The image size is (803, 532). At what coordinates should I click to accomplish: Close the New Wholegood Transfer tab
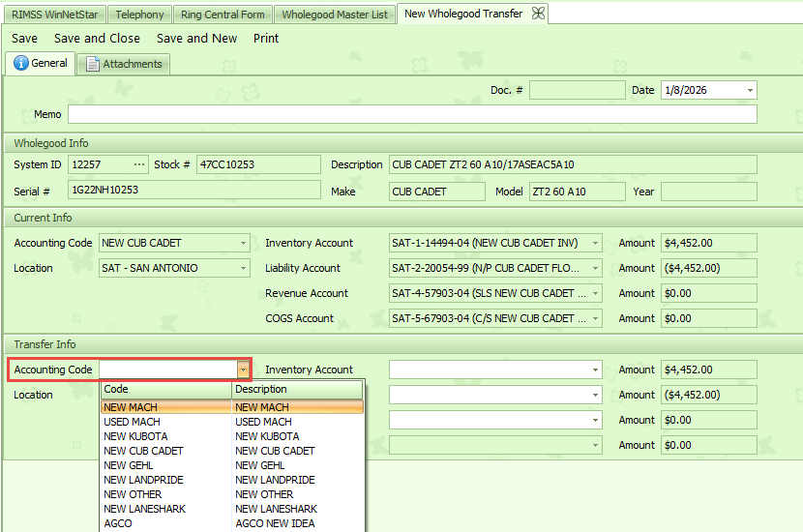pos(538,14)
